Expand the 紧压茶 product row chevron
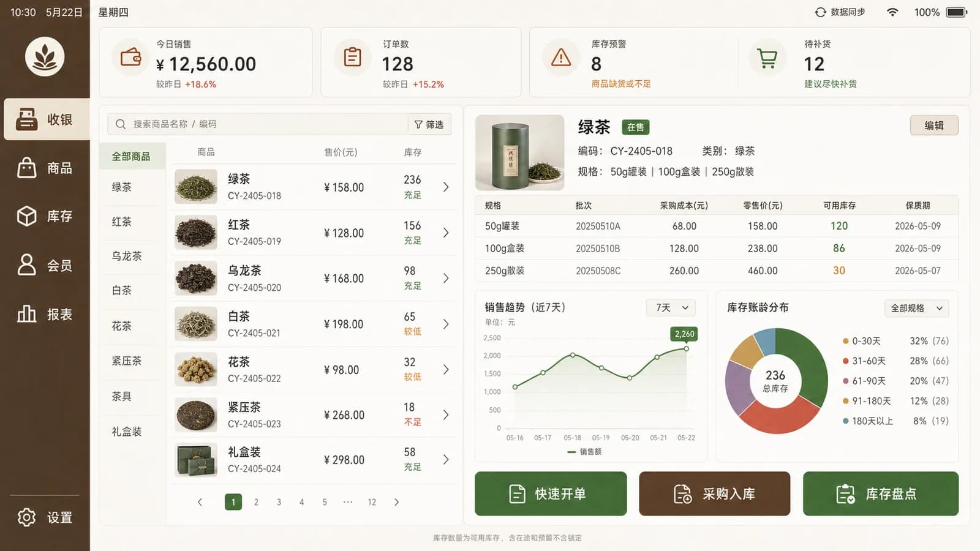980x551 pixels. [446, 414]
